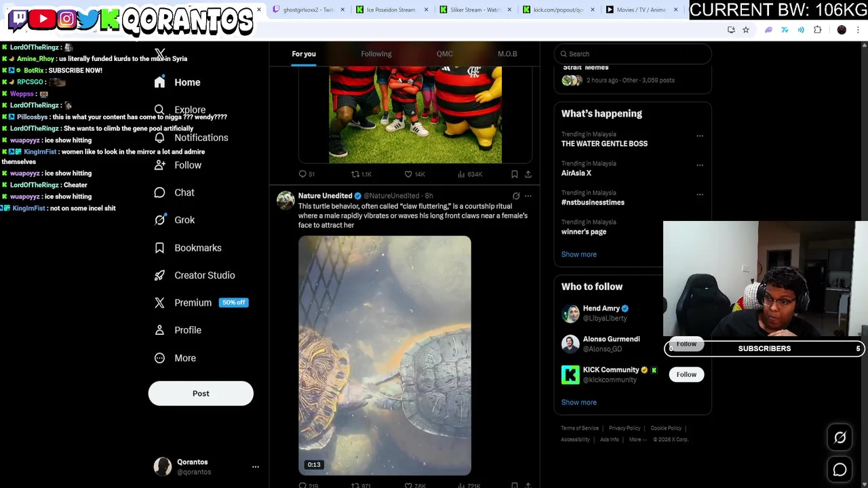This screenshot has width=868, height=488.
Task: Reply to the Flamengo post with 51 replies
Action: (x=307, y=174)
